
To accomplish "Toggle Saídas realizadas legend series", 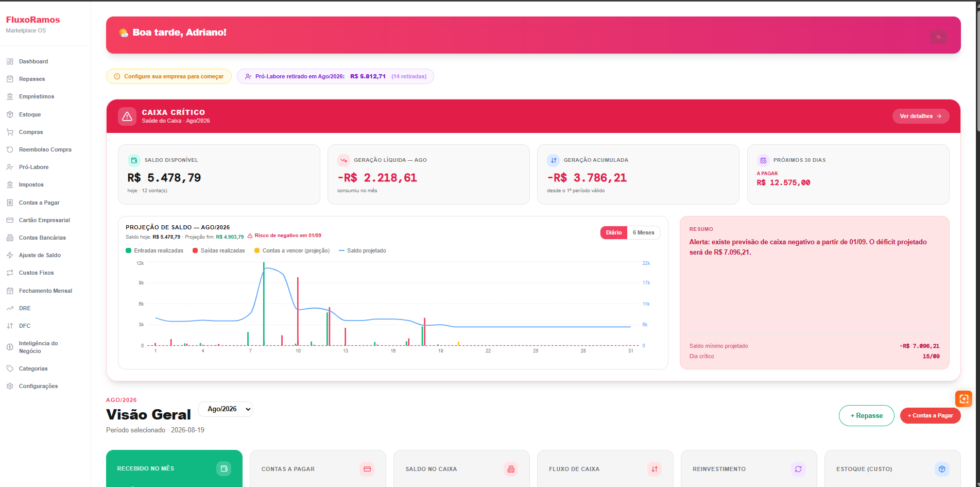I will 219,250.
